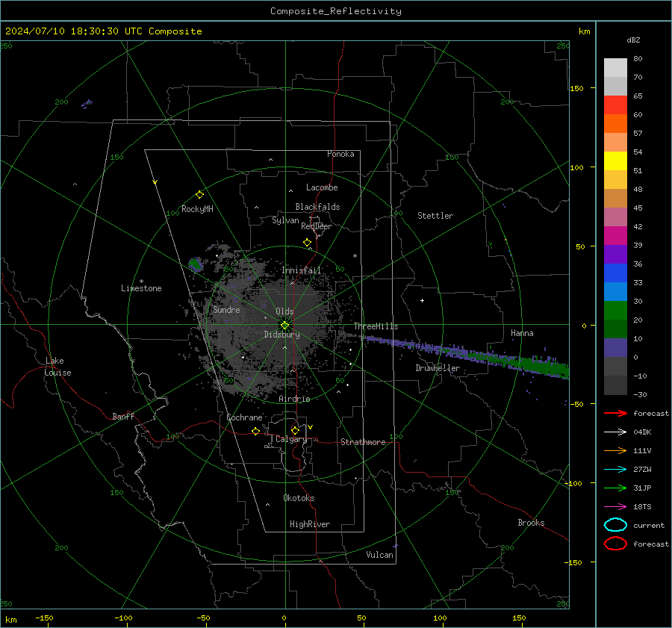672x628 pixels.
Task: Click the cyan current ellipse symbol
Action: click(615, 525)
